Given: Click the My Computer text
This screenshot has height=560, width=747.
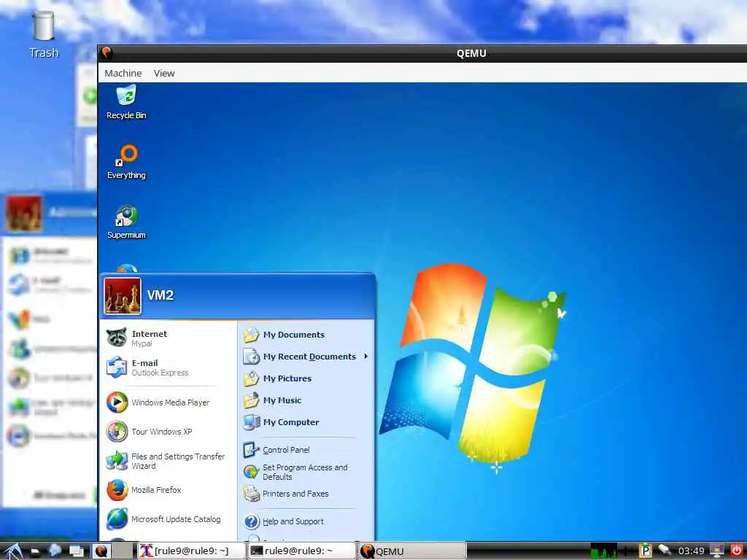Looking at the screenshot, I should click(291, 422).
